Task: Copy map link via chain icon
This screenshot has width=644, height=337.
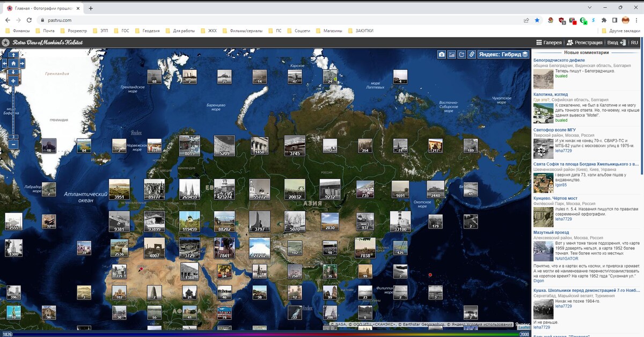Action: (471, 54)
